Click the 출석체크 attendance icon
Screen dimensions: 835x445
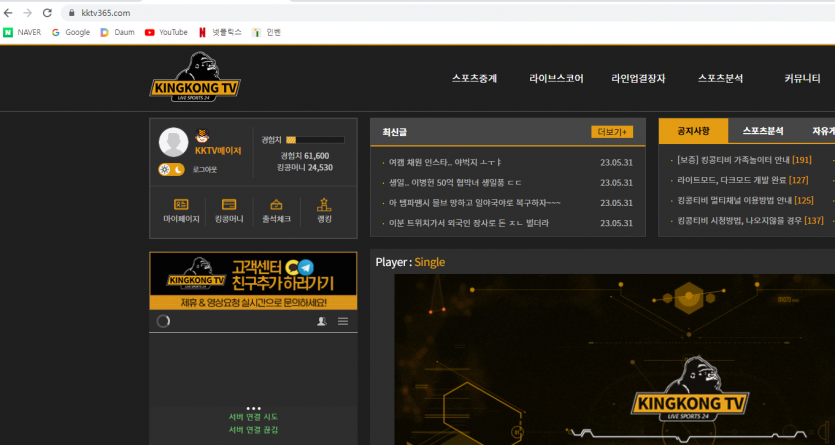(x=276, y=205)
